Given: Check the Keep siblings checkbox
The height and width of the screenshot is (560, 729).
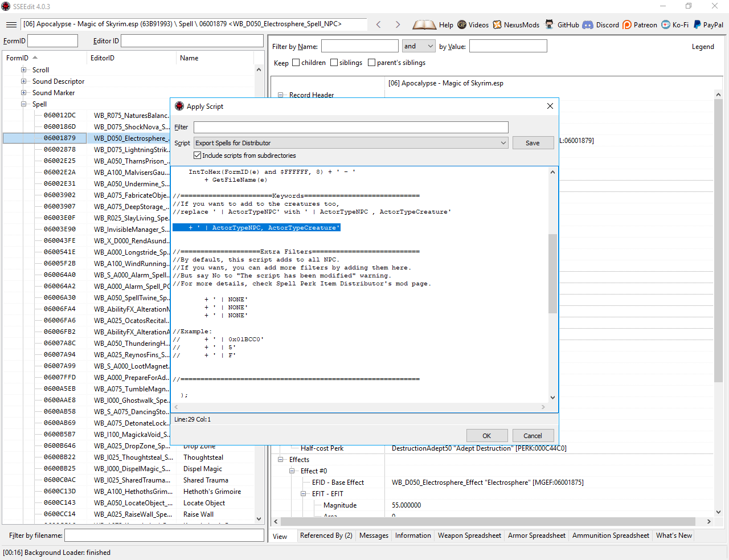Looking at the screenshot, I should pyautogui.click(x=334, y=63).
